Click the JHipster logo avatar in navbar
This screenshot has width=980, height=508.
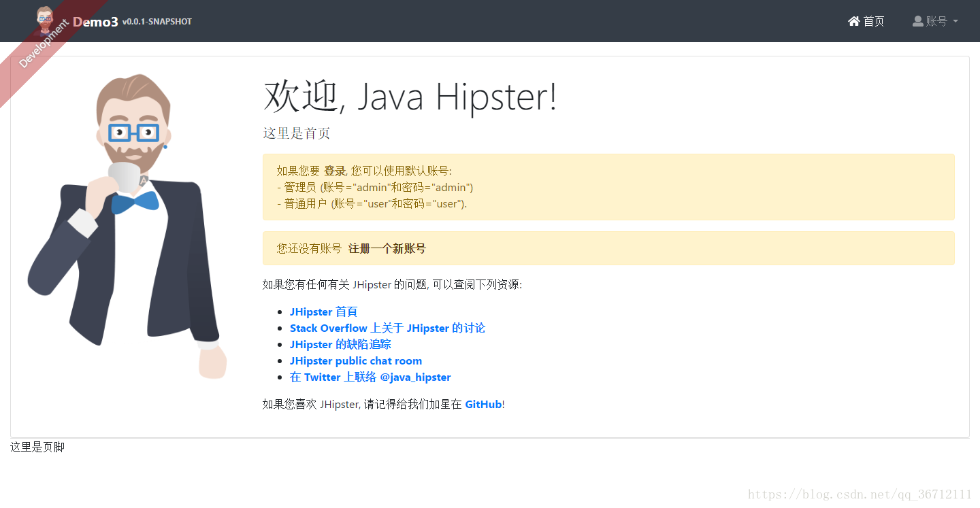click(x=45, y=20)
